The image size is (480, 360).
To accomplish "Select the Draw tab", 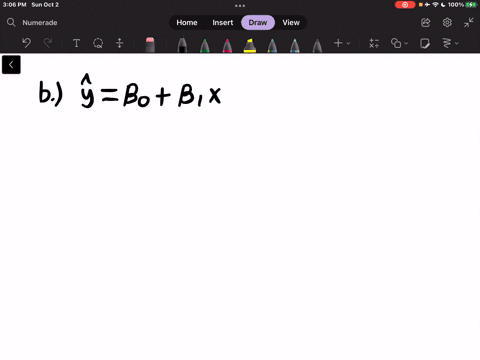I will [x=258, y=23].
